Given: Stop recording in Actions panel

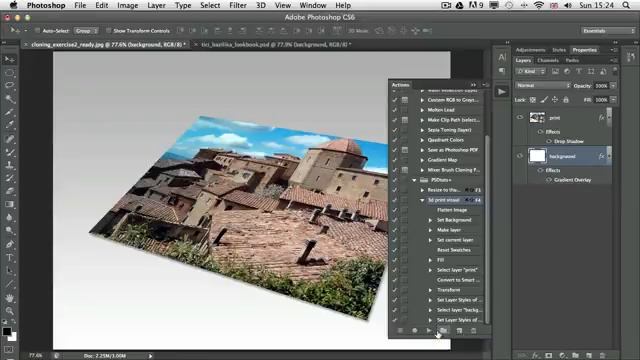Looking at the screenshot, I should (x=400, y=331).
